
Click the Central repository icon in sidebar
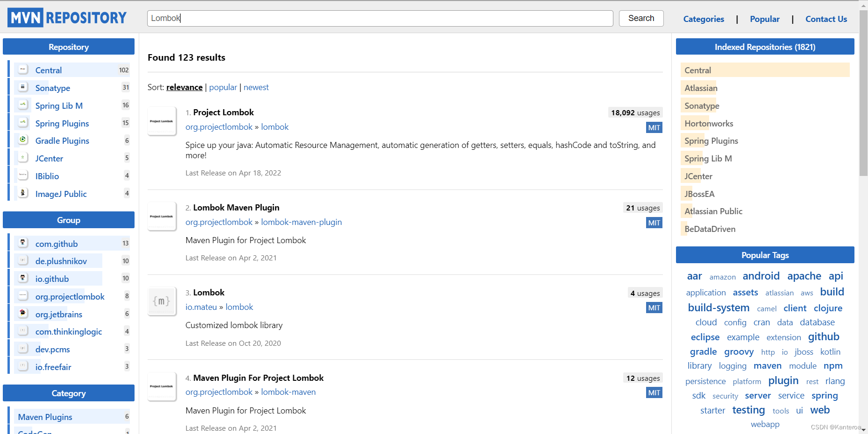coord(23,70)
